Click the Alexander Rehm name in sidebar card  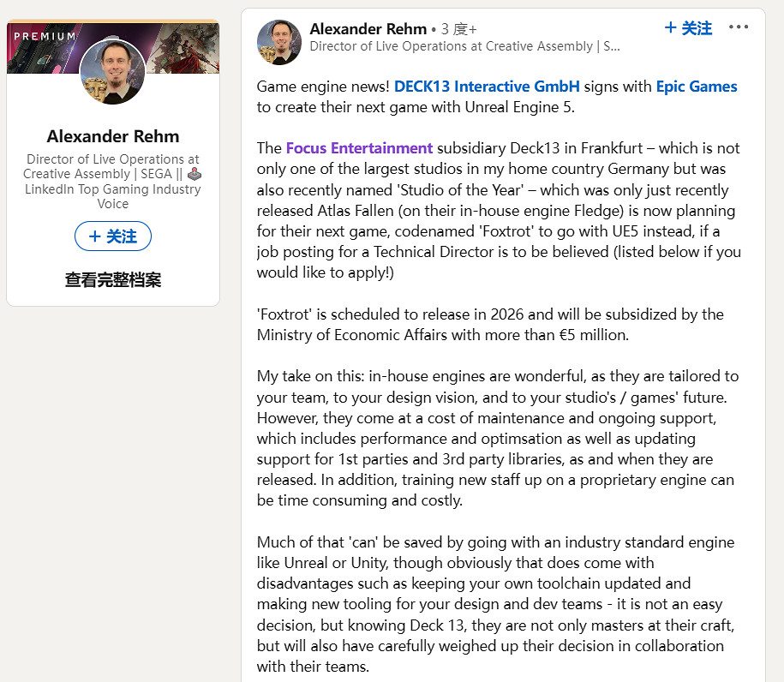113,136
